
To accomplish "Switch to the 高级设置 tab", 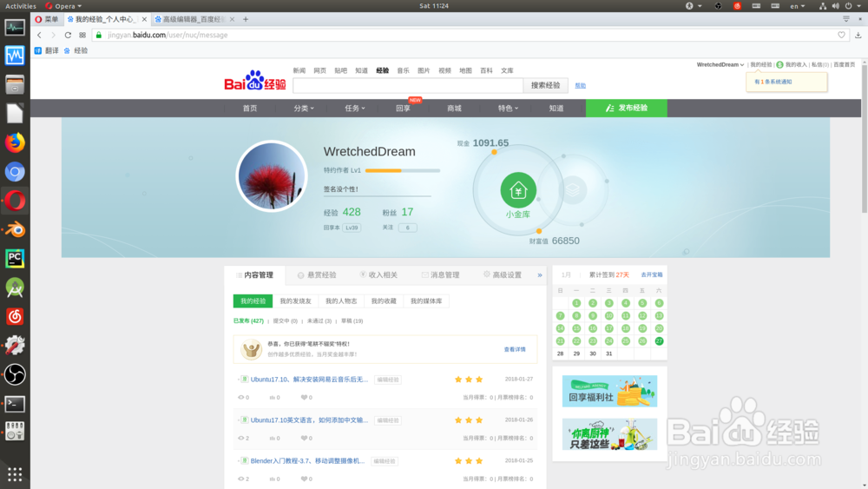I will (503, 275).
